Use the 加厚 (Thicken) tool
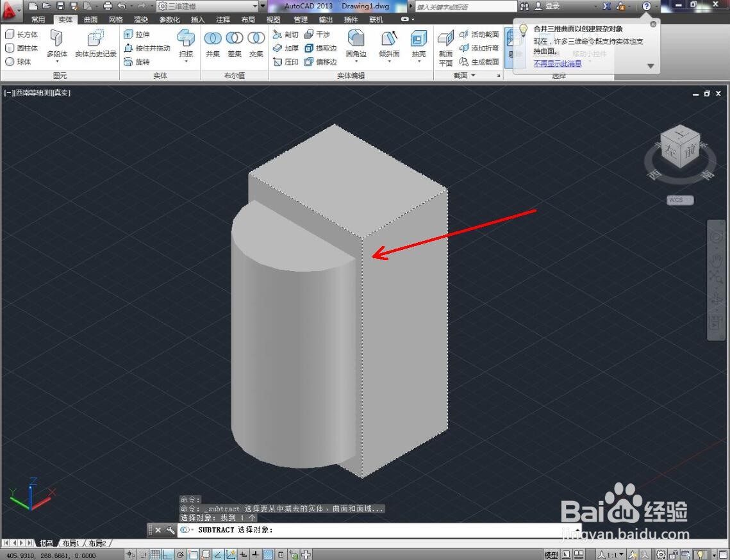730x560 pixels. point(286,48)
